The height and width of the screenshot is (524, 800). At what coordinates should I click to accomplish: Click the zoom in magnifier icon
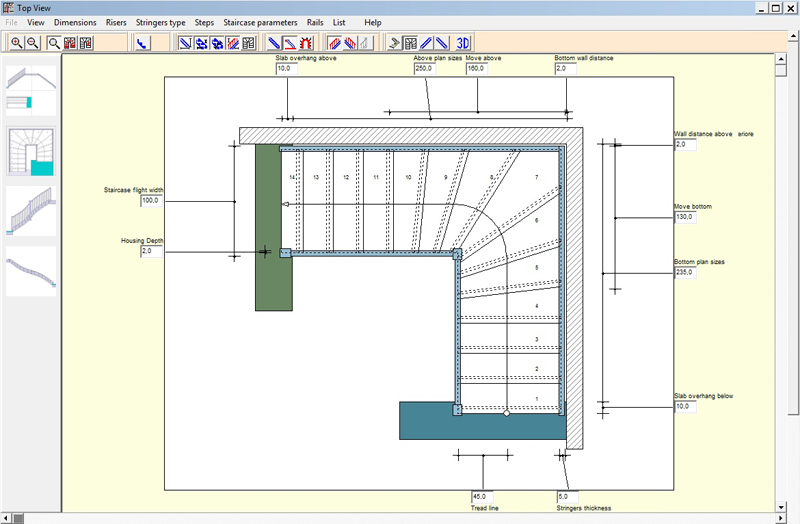17,43
